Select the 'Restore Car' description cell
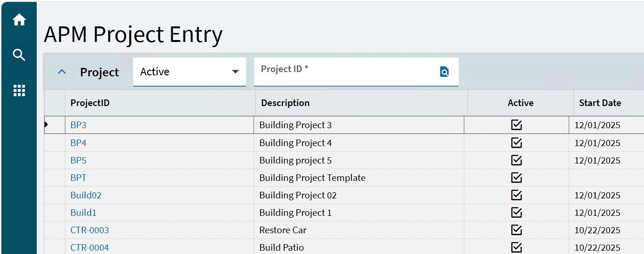Screen dimensions: 644x254 pyautogui.click(x=359, y=229)
